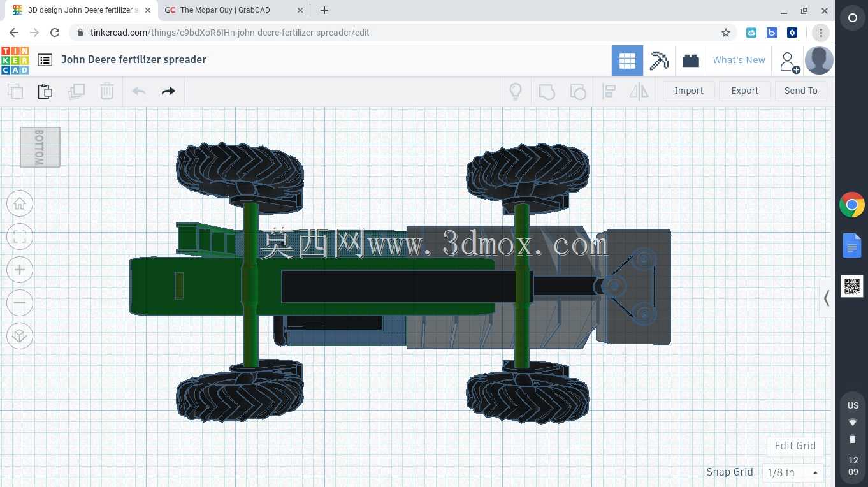
Task: Open Google Docs from the shelf
Action: (x=852, y=245)
